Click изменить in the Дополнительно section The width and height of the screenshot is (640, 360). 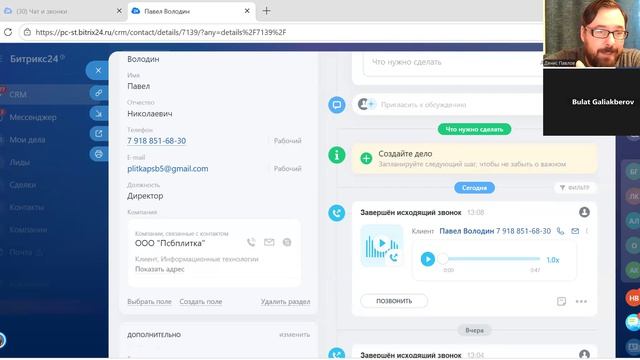point(294,334)
